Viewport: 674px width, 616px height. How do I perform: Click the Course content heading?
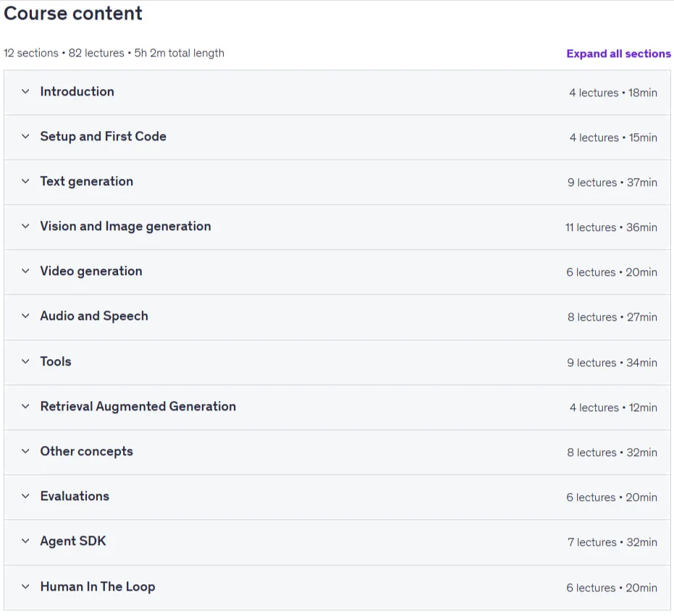[x=73, y=13]
